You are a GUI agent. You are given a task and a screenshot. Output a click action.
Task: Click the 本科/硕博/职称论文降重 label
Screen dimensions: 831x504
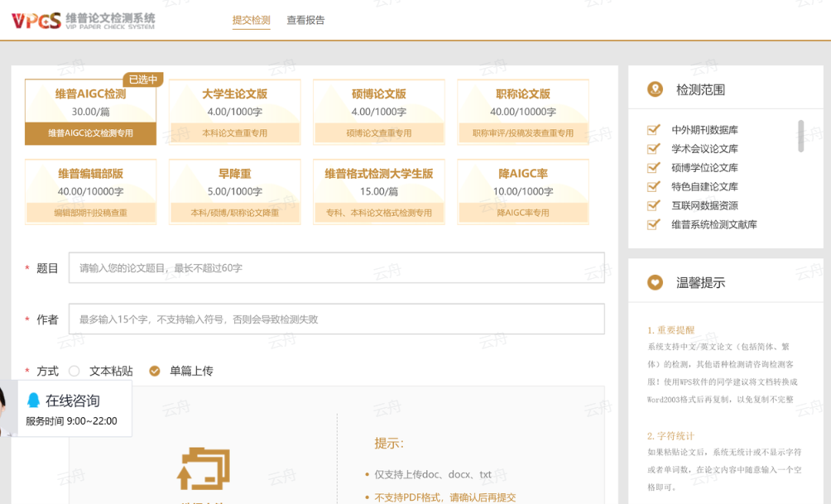[x=235, y=213]
